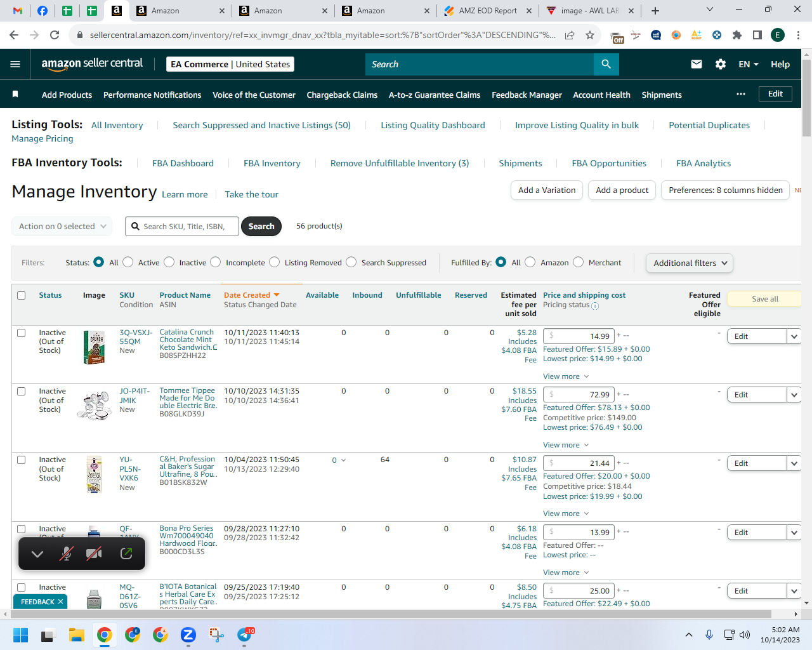The height and width of the screenshot is (650, 812).
Task: Open Chargeback Claims in nav bar
Action: point(342,95)
